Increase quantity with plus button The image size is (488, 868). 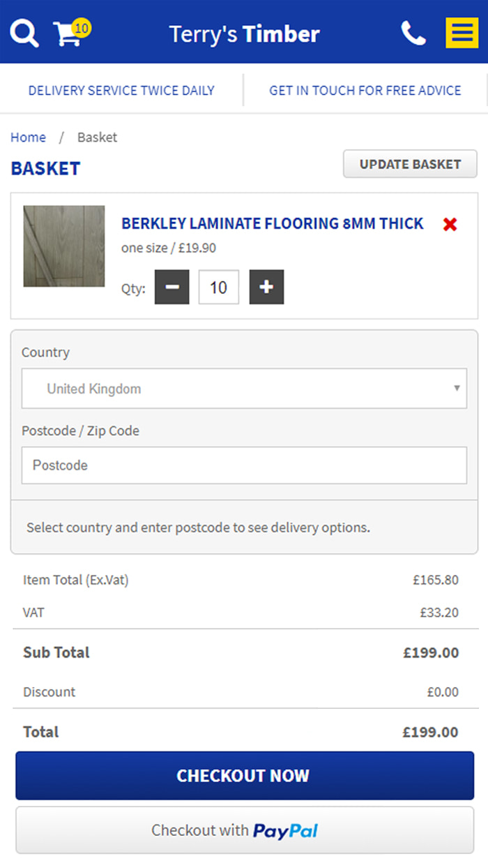pyautogui.click(x=266, y=287)
